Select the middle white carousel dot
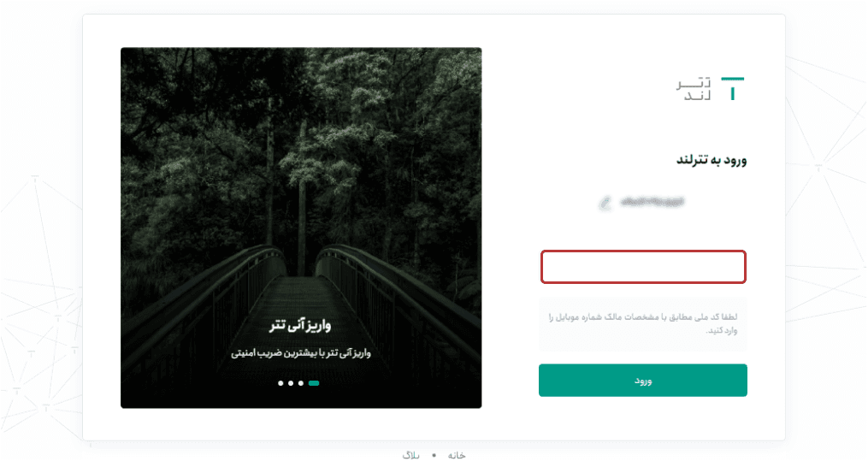The width and height of the screenshot is (868, 461). [291, 383]
